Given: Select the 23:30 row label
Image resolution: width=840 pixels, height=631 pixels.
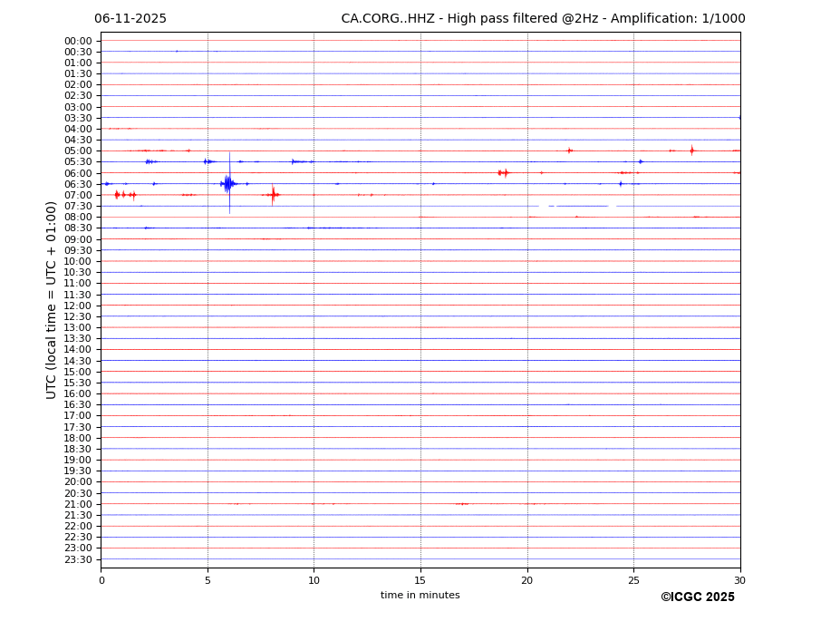Looking at the screenshot, I should point(78,559).
